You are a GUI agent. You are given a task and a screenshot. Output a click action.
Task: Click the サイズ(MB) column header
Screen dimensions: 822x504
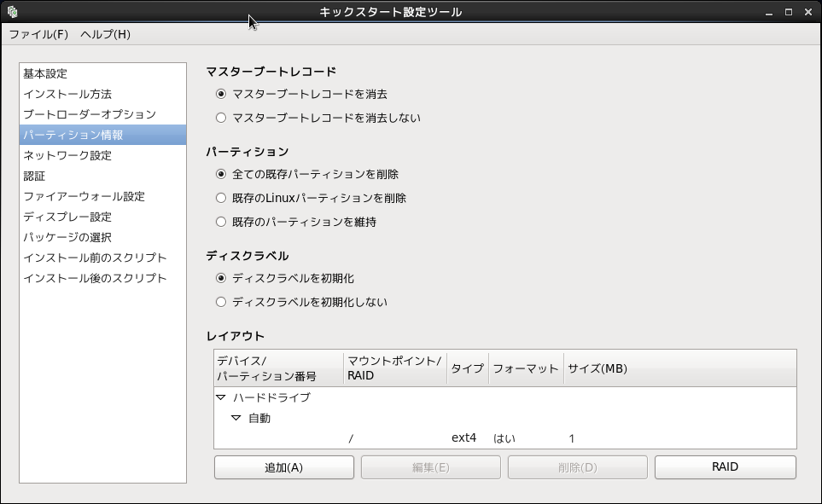(x=598, y=368)
